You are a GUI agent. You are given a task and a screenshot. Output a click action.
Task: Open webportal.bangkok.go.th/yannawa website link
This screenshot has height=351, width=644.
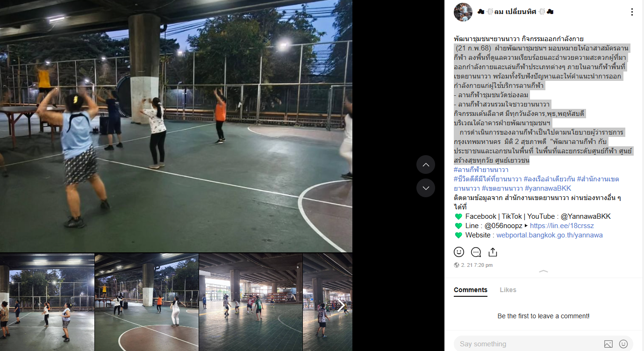point(550,235)
